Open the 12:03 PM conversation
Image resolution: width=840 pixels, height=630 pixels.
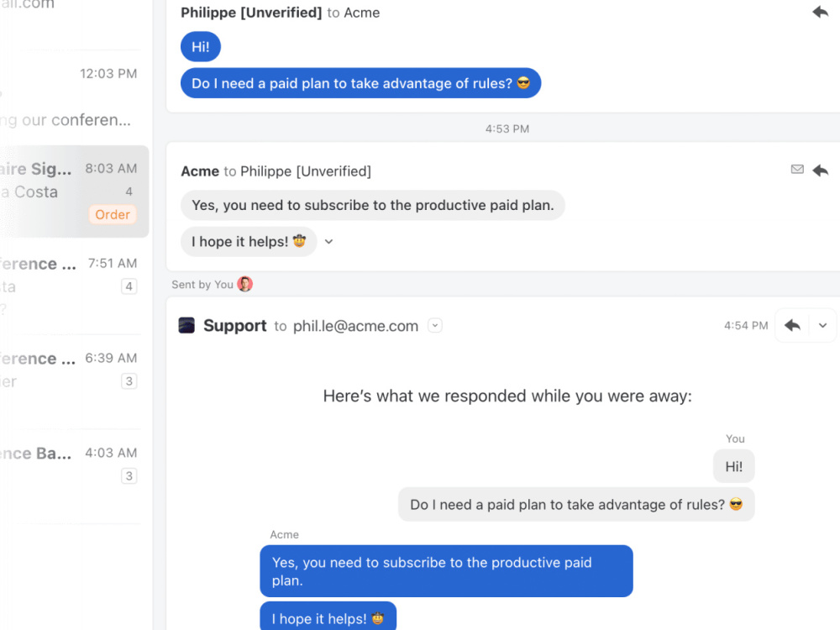coord(74,97)
